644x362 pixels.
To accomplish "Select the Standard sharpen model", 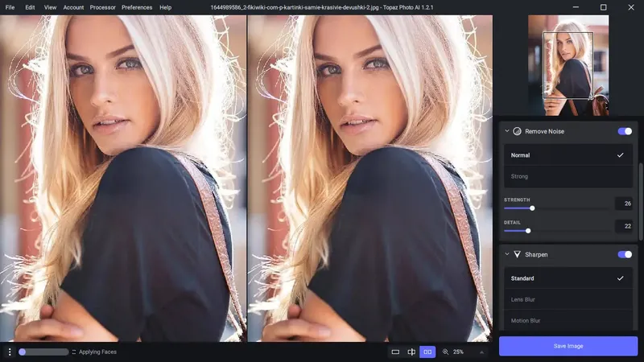I will [x=568, y=278].
